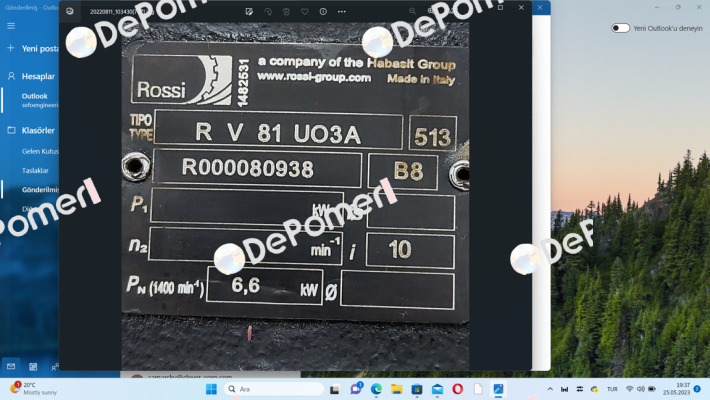Open Teams Chat from taskbar
Image resolution: width=710 pixels, height=400 pixels.
pos(356,389)
